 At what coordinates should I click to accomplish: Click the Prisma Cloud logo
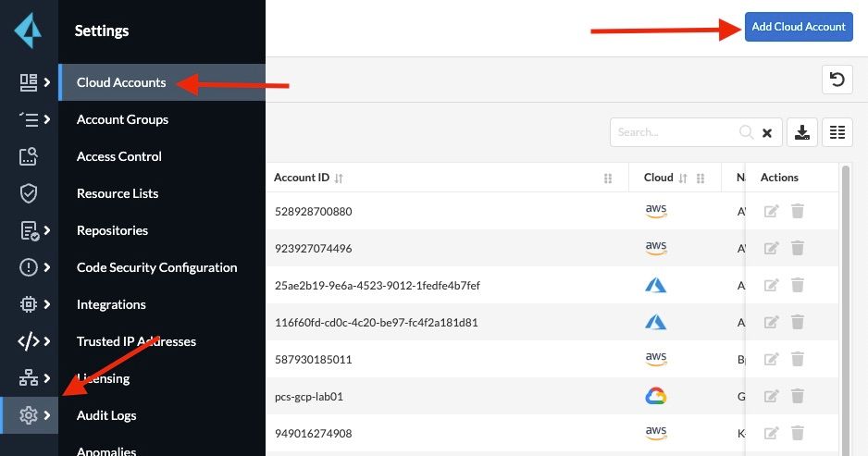click(x=29, y=31)
